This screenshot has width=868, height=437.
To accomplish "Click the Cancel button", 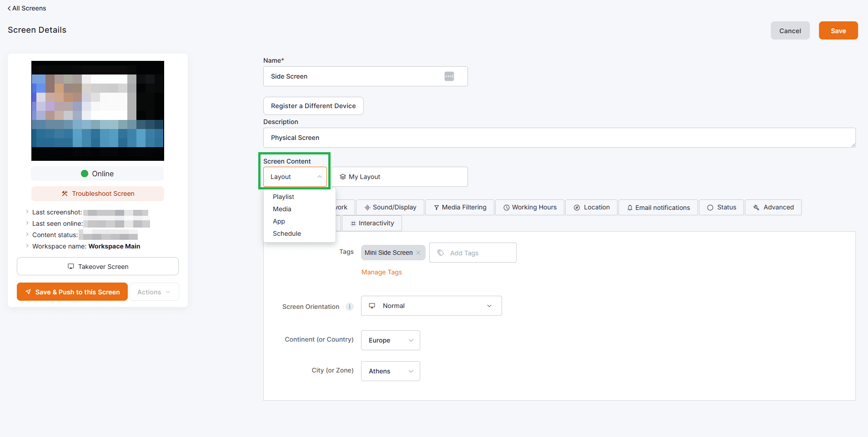I will click(x=790, y=30).
